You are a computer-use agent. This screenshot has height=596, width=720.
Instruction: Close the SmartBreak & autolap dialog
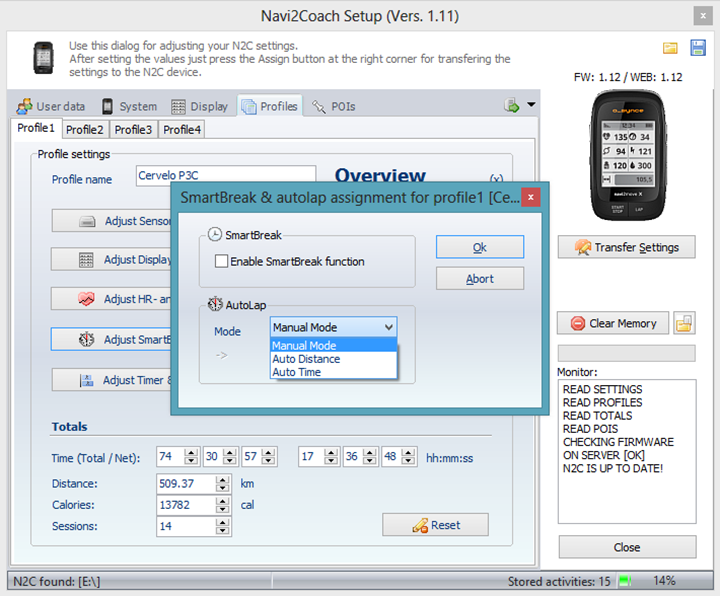(530, 197)
